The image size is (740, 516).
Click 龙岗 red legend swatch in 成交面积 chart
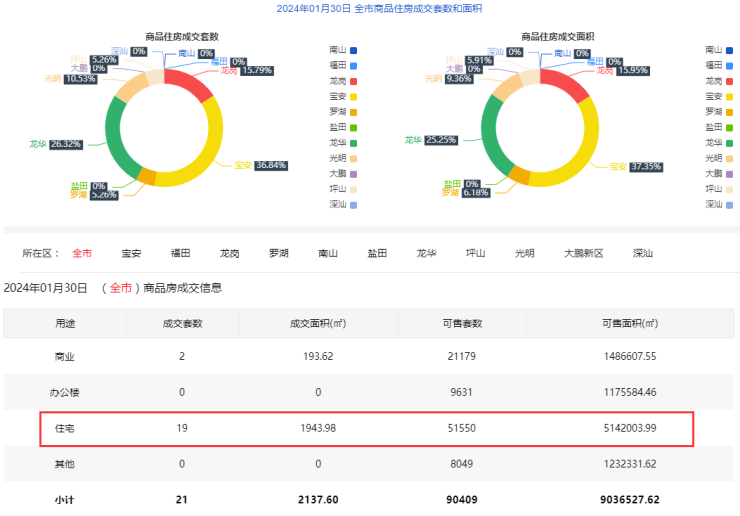coord(730,80)
